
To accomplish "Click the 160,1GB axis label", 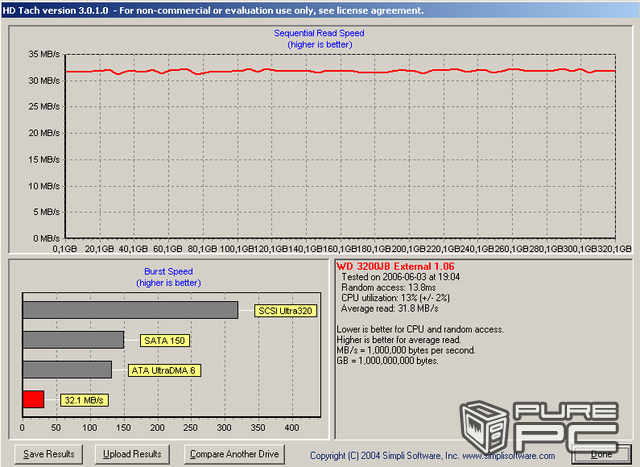I will click(x=339, y=249).
